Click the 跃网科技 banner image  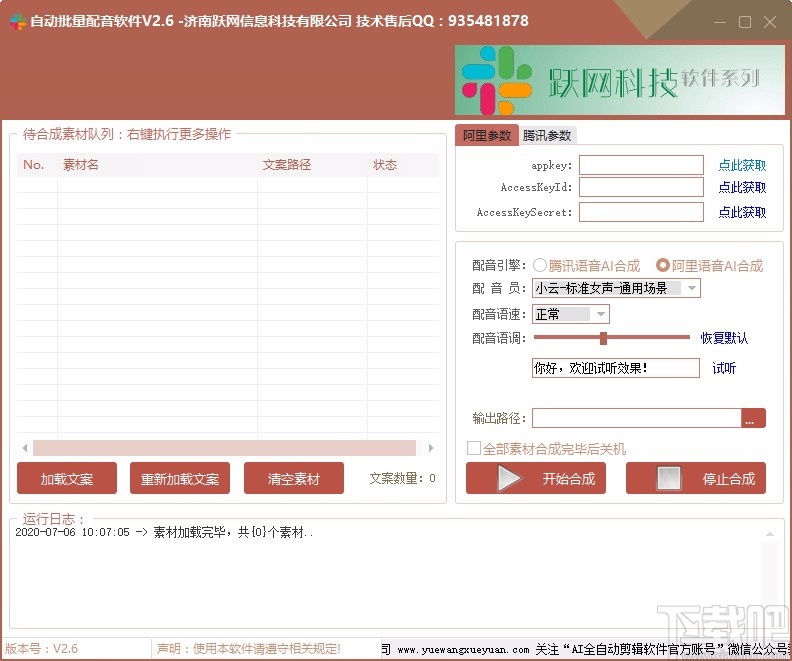point(620,80)
